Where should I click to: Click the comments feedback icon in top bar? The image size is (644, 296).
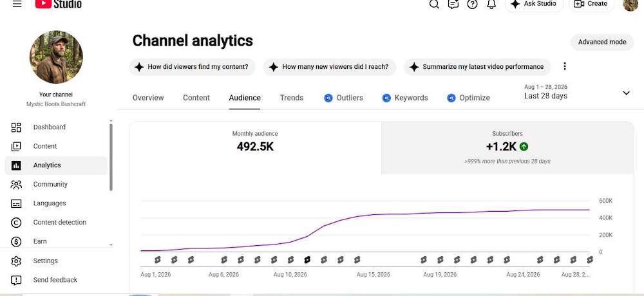pos(453,4)
